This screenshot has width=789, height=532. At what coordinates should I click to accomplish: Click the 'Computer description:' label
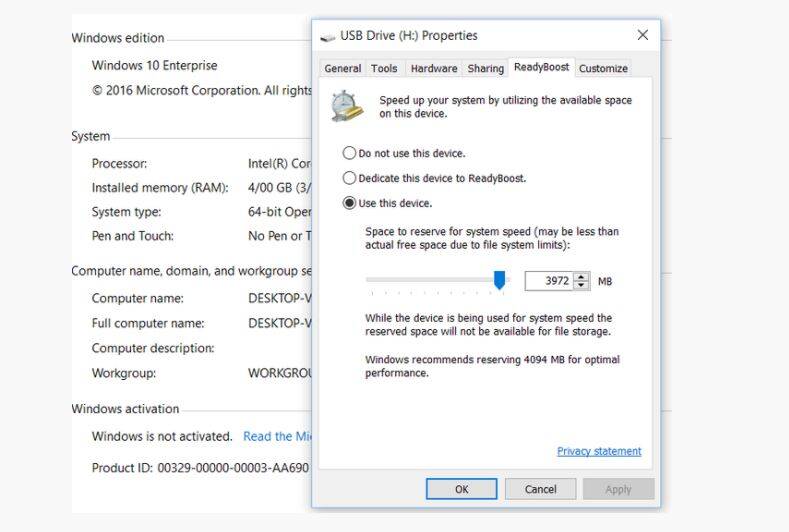153,348
